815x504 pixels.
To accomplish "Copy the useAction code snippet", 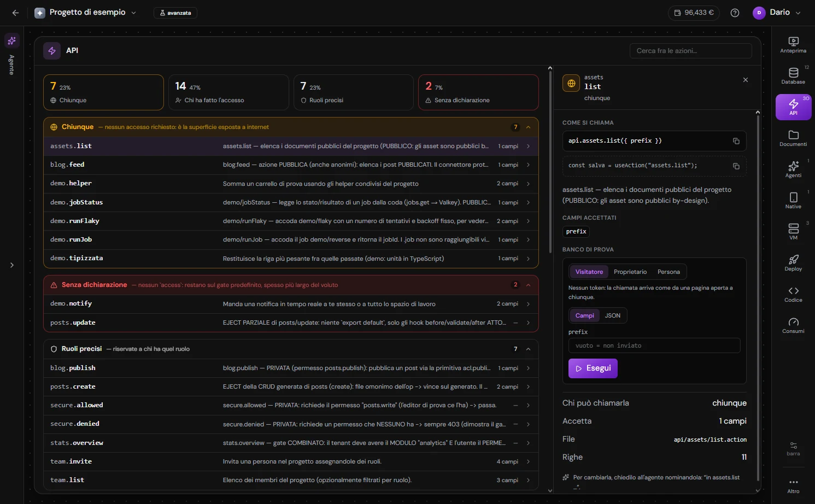I will [736, 166].
